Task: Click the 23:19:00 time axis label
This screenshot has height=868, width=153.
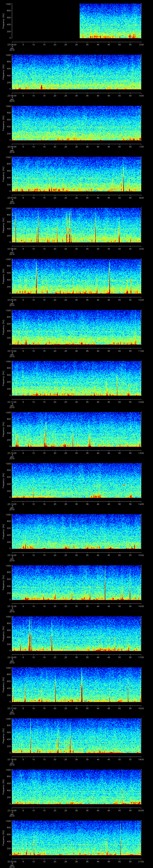Action: (12, 810)
